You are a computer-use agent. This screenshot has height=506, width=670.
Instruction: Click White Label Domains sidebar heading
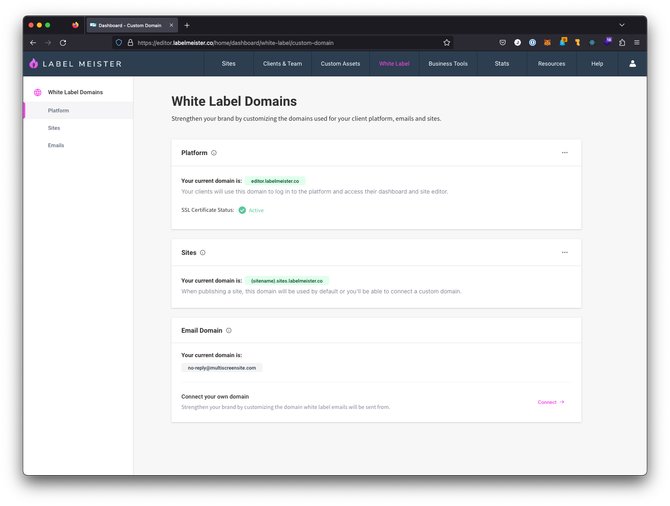click(x=75, y=92)
